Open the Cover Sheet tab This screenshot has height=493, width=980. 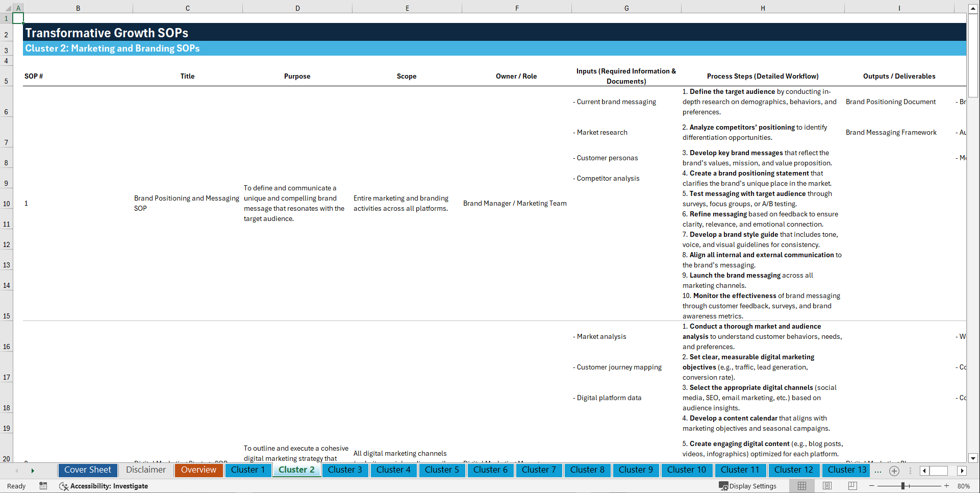point(87,470)
